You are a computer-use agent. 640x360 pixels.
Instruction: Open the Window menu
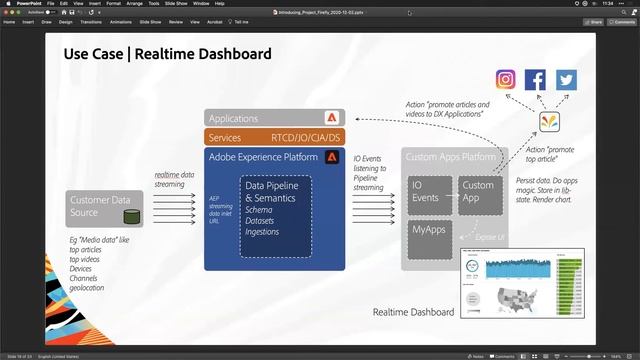pos(201,3)
